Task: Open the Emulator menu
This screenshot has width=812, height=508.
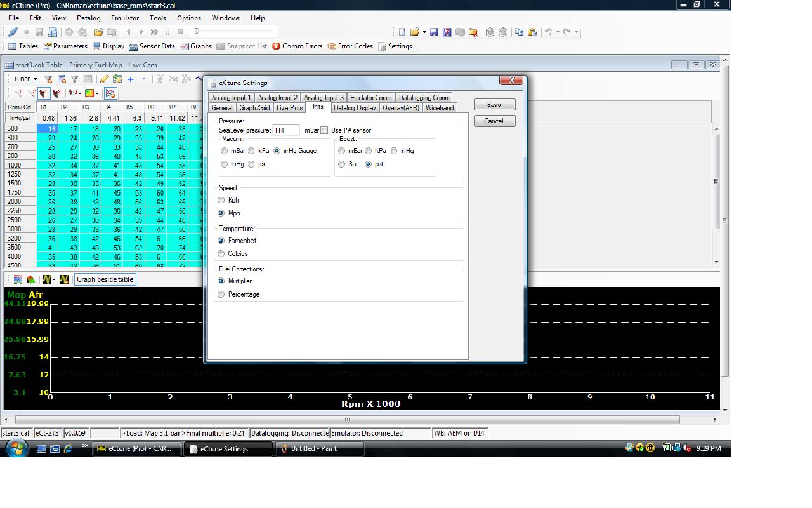Action: (125, 18)
